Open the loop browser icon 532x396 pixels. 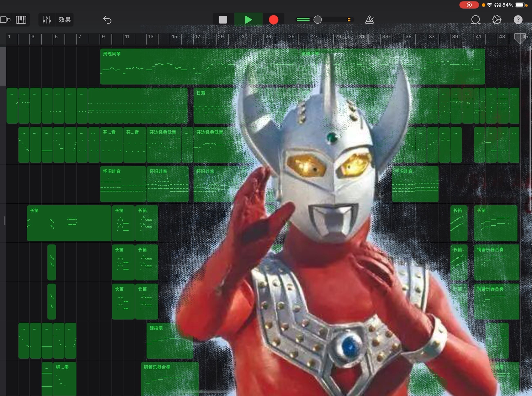[475, 20]
